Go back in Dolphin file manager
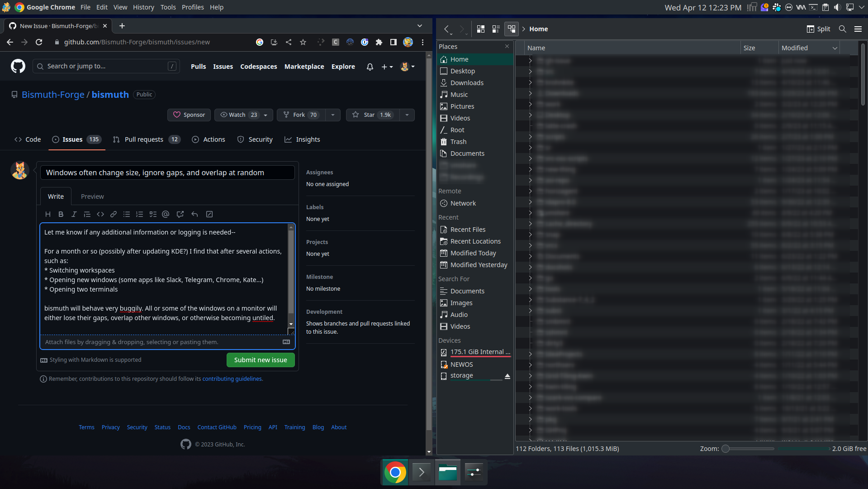The width and height of the screenshot is (868, 489). coord(447,29)
